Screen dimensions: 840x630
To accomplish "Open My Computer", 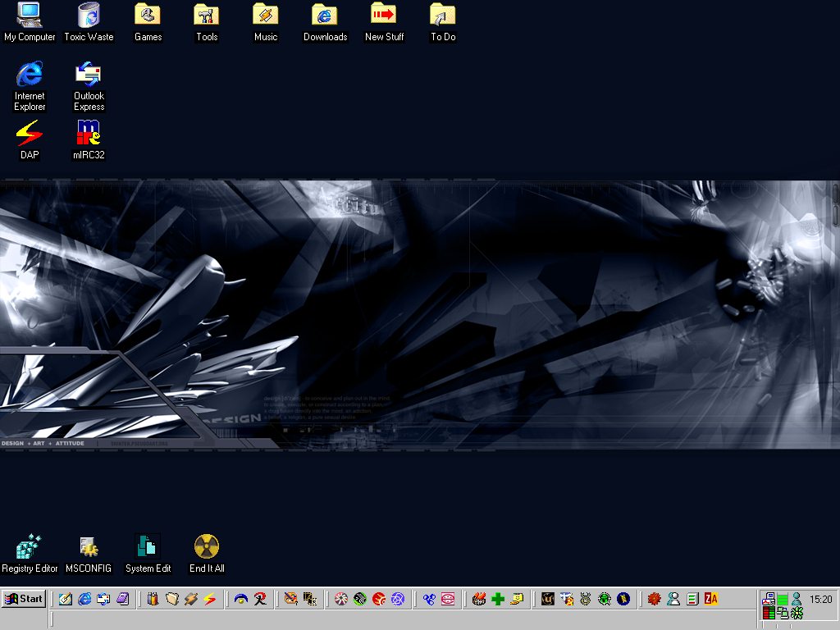I will (x=30, y=16).
